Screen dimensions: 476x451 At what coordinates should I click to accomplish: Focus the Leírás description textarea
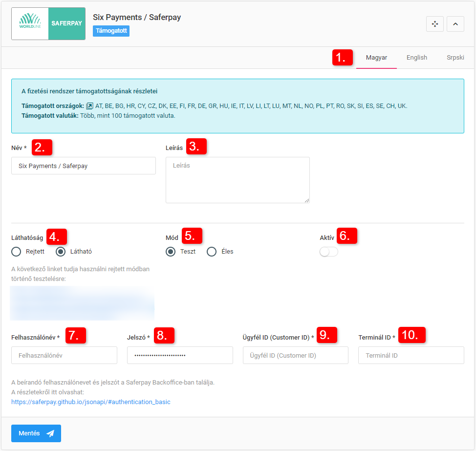click(238, 180)
